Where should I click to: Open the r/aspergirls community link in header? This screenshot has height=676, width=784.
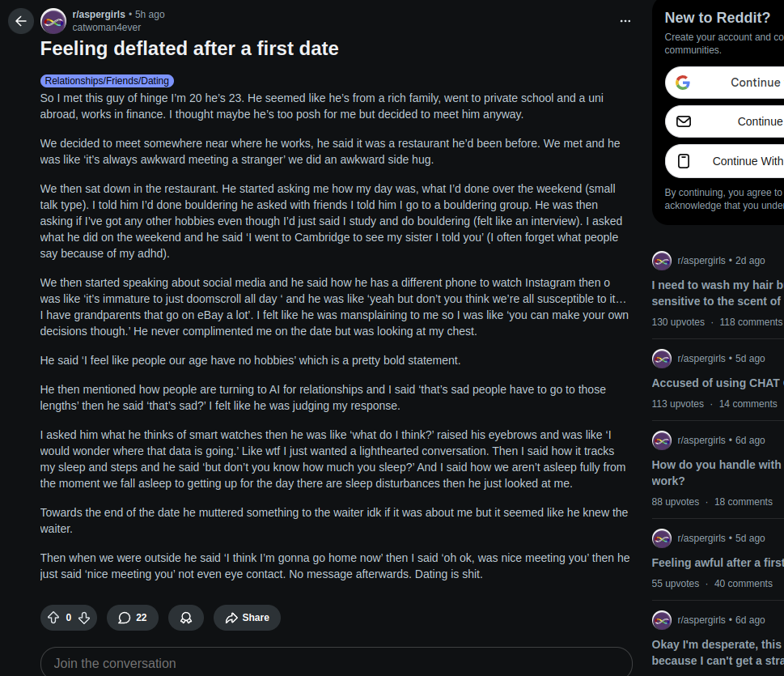point(97,15)
